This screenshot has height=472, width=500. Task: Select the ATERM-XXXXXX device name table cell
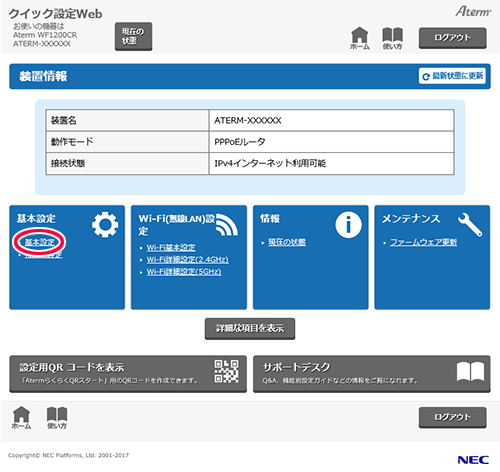331,120
